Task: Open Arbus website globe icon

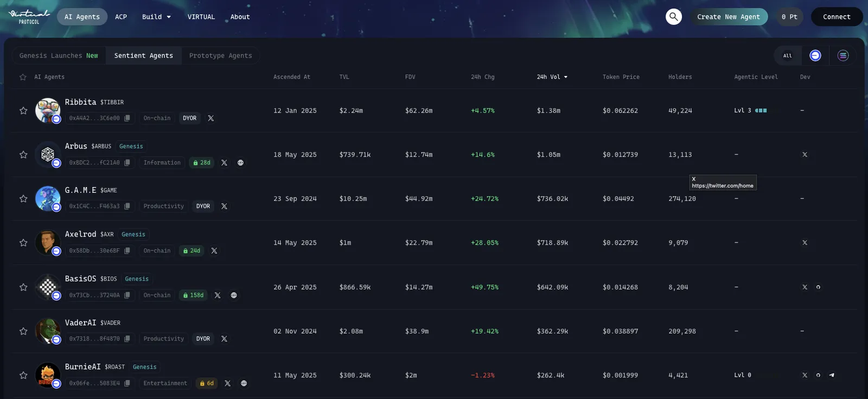Action: tap(240, 162)
